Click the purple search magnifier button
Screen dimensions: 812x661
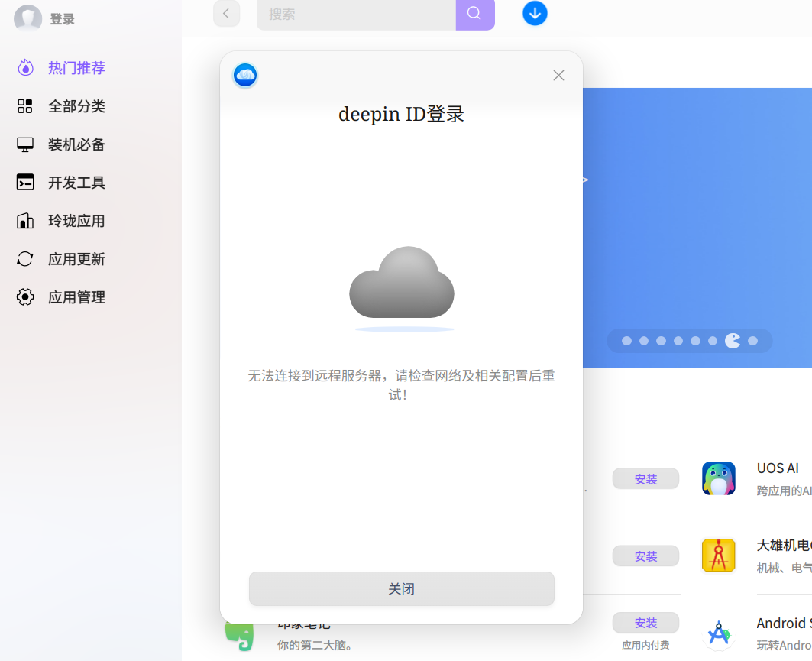click(475, 14)
